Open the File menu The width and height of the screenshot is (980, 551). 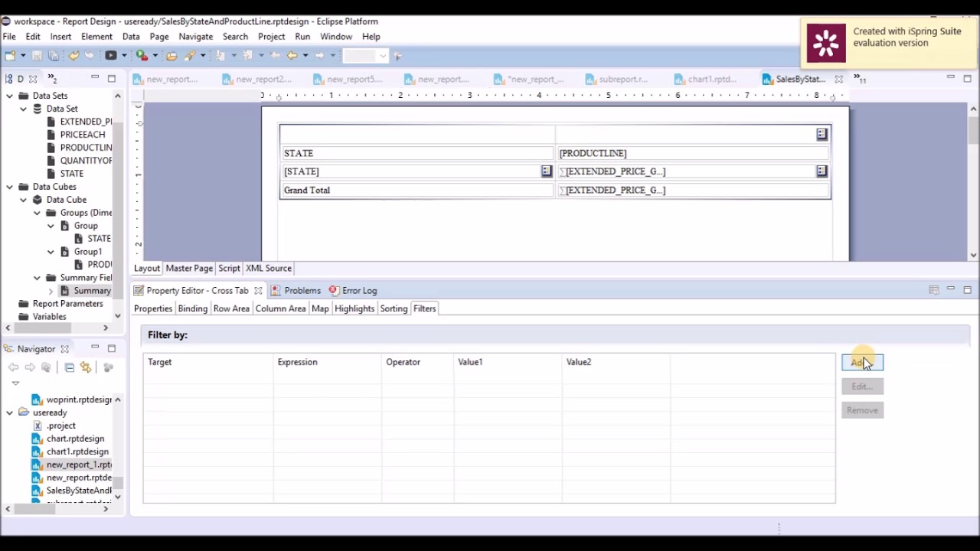pos(9,37)
